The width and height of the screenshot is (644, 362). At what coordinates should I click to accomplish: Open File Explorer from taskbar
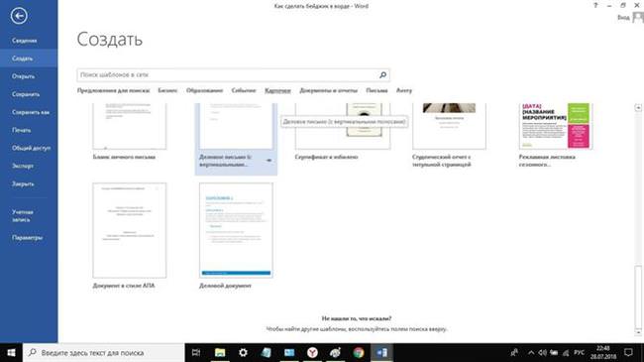[220, 352]
